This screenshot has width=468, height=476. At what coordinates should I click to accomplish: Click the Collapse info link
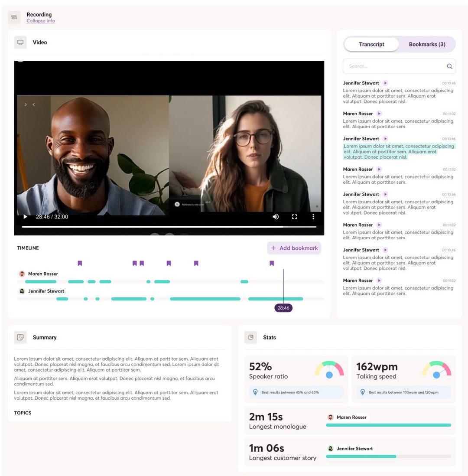(41, 20)
